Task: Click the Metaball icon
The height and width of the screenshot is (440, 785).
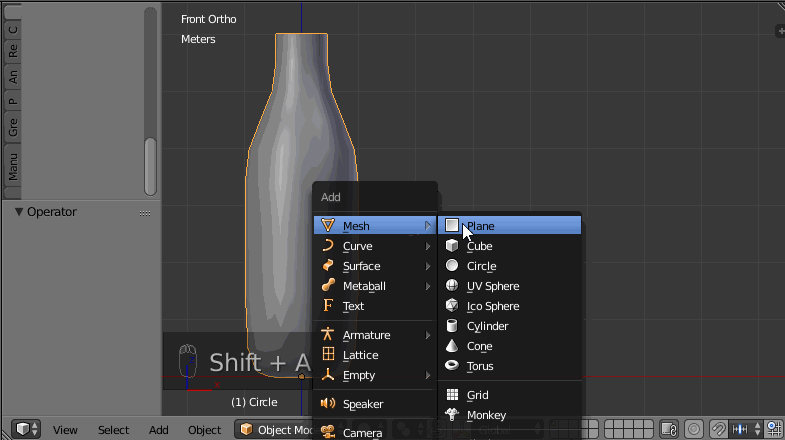Action: tap(328, 285)
